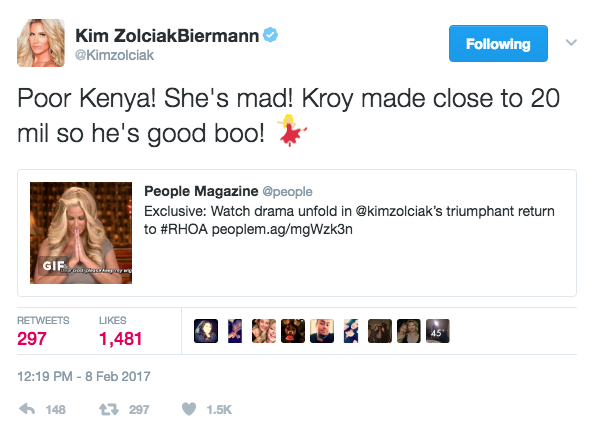
Task: Open the Retweets count 297
Action: pyautogui.click(x=32, y=339)
